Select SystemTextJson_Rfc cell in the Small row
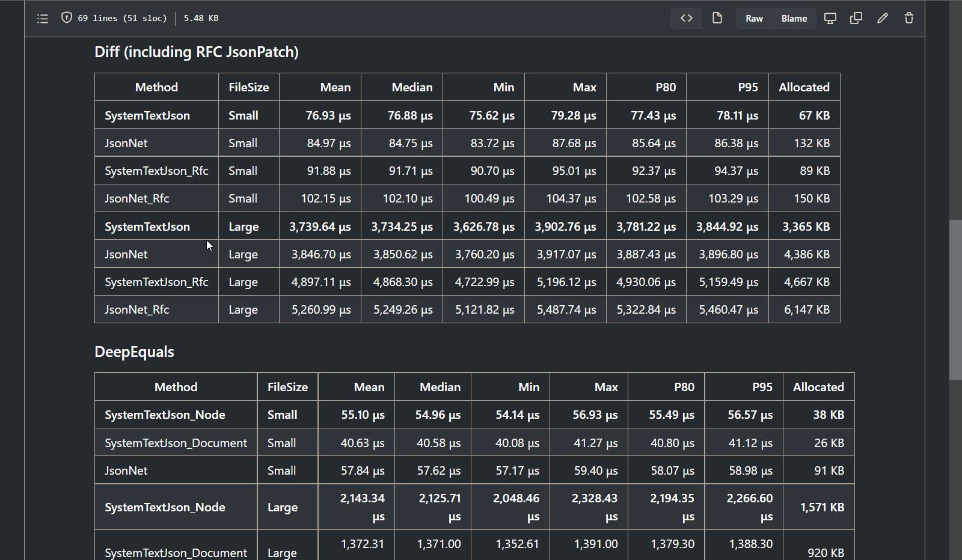The image size is (962, 560). [x=156, y=171]
